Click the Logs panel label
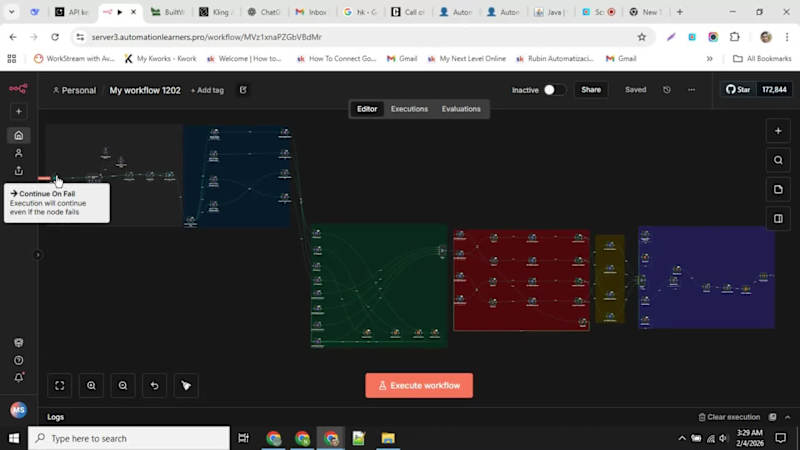The width and height of the screenshot is (800, 450). [x=56, y=417]
